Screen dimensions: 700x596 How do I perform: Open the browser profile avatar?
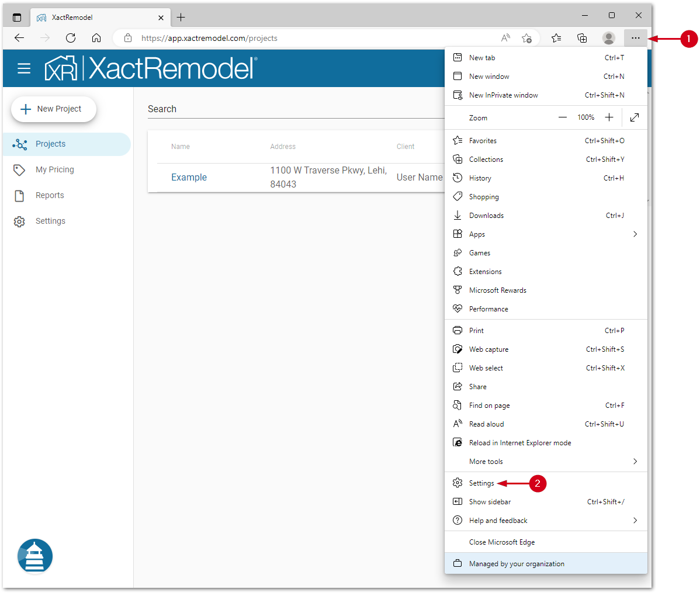pos(609,38)
